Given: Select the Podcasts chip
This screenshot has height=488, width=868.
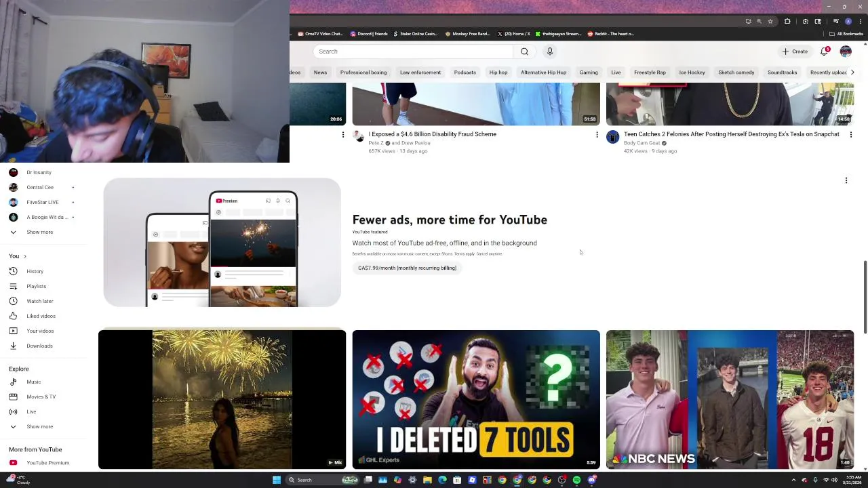Looking at the screenshot, I should click(465, 72).
